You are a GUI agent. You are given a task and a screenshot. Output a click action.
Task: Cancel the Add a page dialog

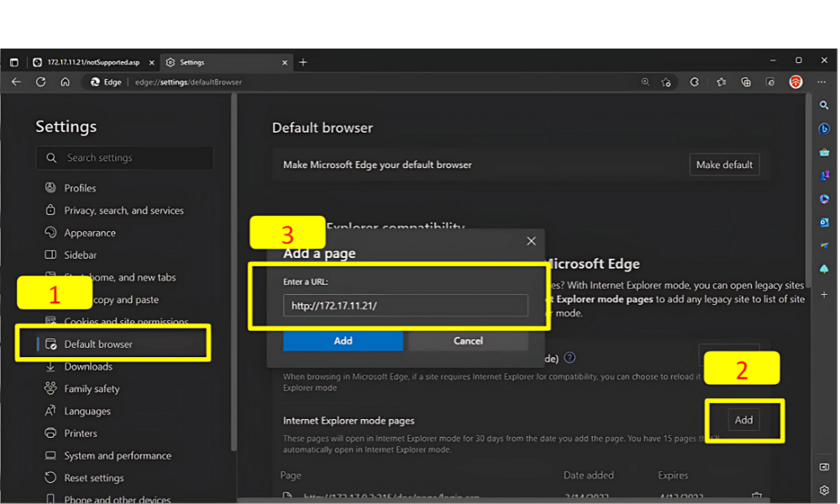(468, 341)
